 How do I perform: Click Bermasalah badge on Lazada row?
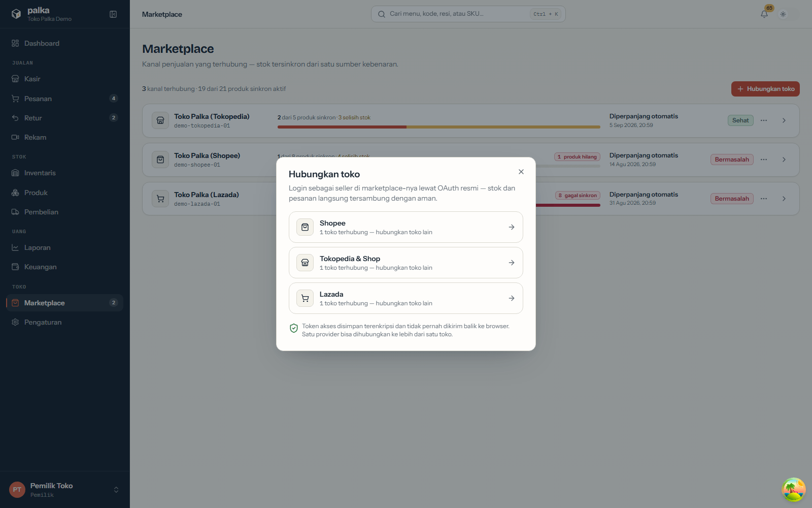coord(732,199)
